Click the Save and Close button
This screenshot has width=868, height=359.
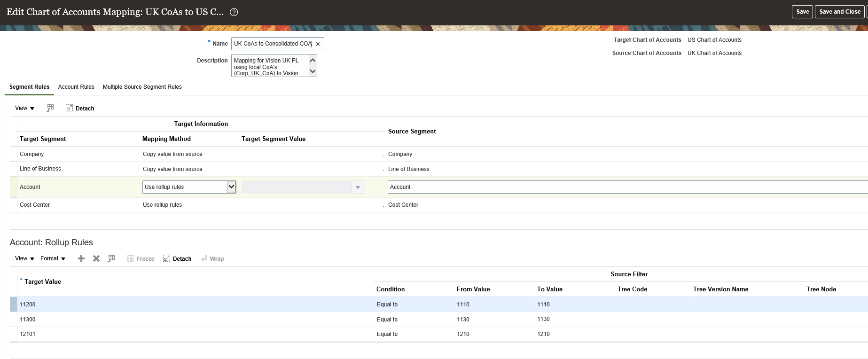pyautogui.click(x=839, y=12)
